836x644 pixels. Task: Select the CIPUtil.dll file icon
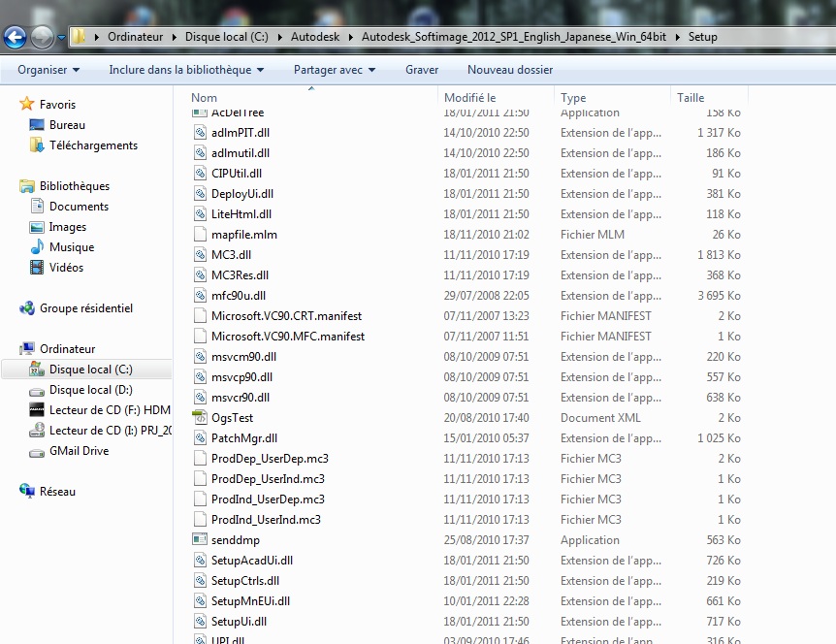coord(200,173)
